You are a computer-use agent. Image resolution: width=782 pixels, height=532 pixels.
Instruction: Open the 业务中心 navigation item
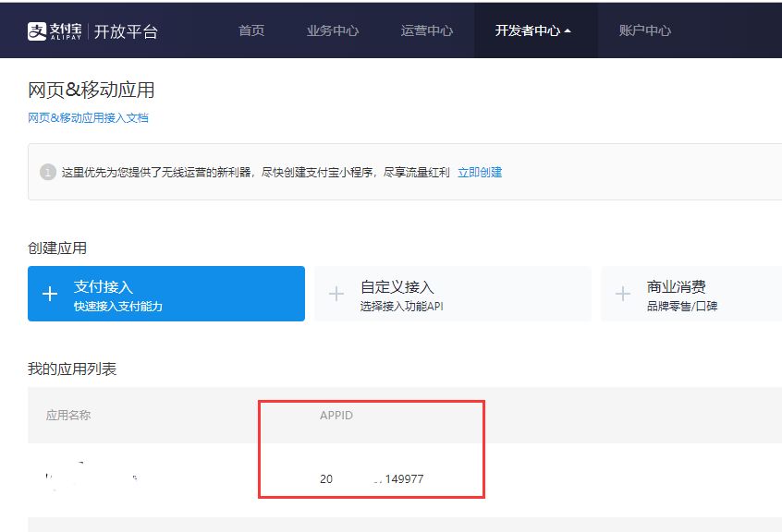pos(333,30)
